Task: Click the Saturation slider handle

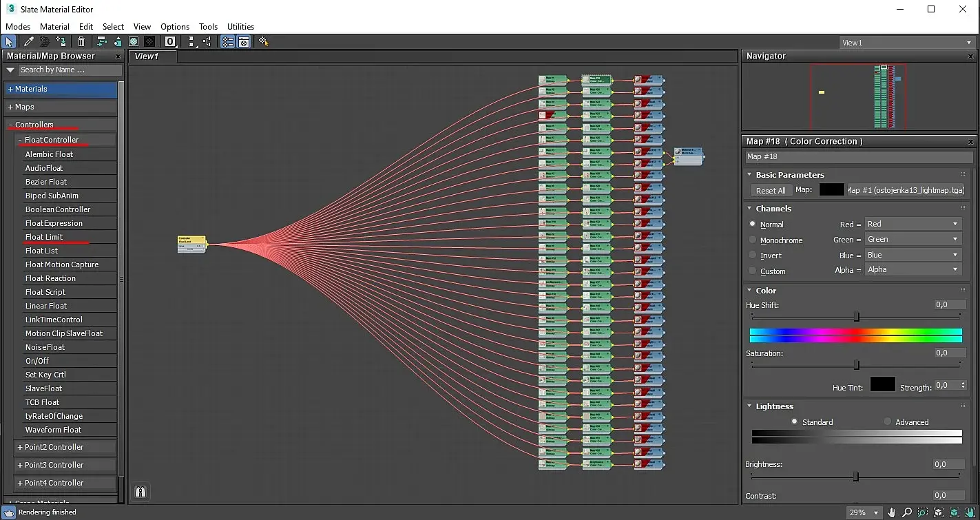Action: 857,364
